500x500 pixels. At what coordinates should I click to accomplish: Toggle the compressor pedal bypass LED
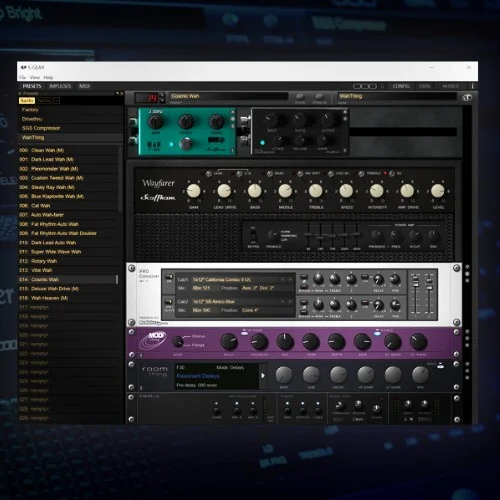tap(262, 143)
